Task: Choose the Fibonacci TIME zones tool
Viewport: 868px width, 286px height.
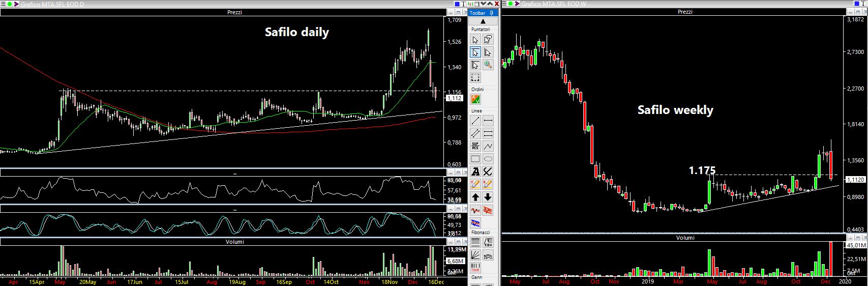Action: 475,268
